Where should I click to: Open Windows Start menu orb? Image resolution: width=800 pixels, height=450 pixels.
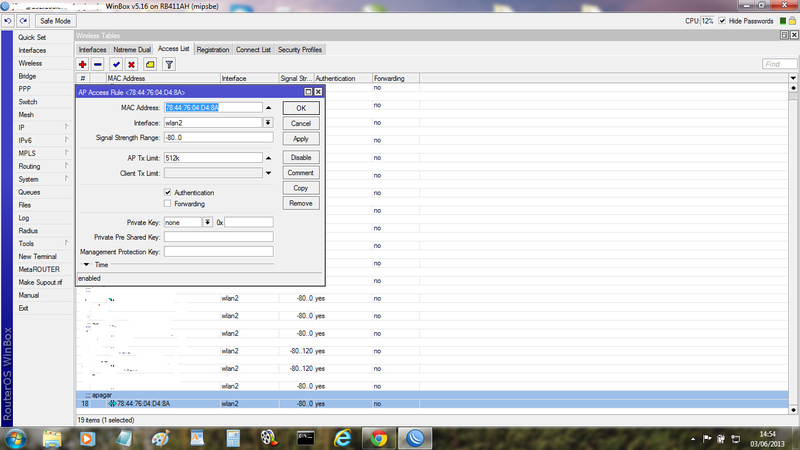(x=16, y=438)
